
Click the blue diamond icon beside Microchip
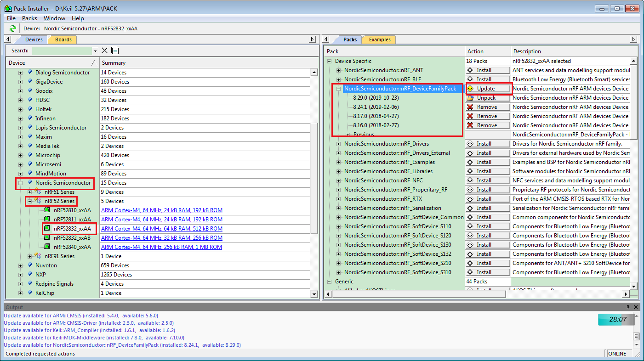click(x=30, y=155)
